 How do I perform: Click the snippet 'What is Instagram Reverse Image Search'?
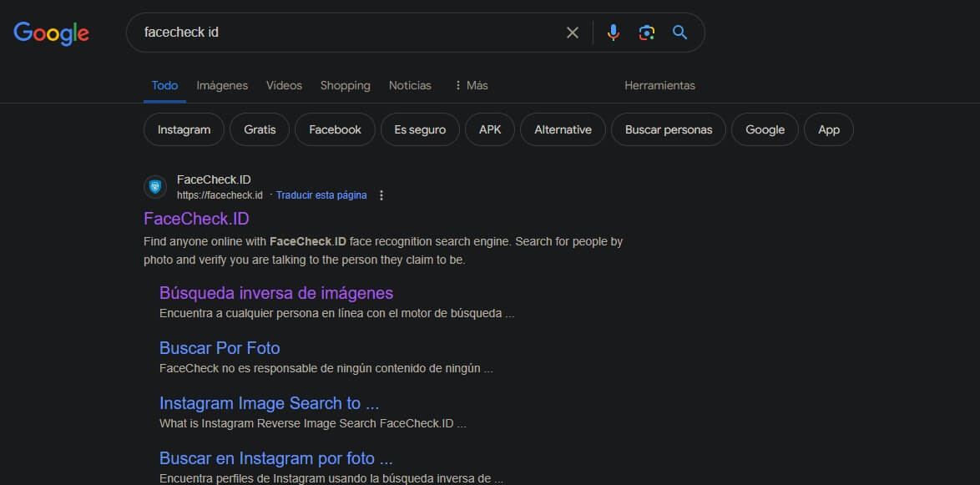[313, 424]
